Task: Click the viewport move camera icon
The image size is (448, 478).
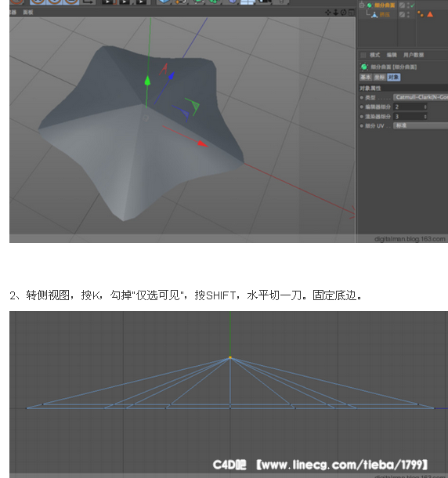Action: [327, 13]
